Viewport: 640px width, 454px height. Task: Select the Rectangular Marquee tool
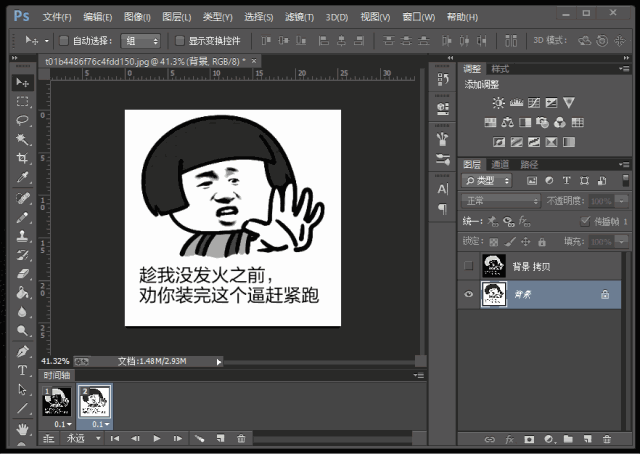(x=22, y=101)
